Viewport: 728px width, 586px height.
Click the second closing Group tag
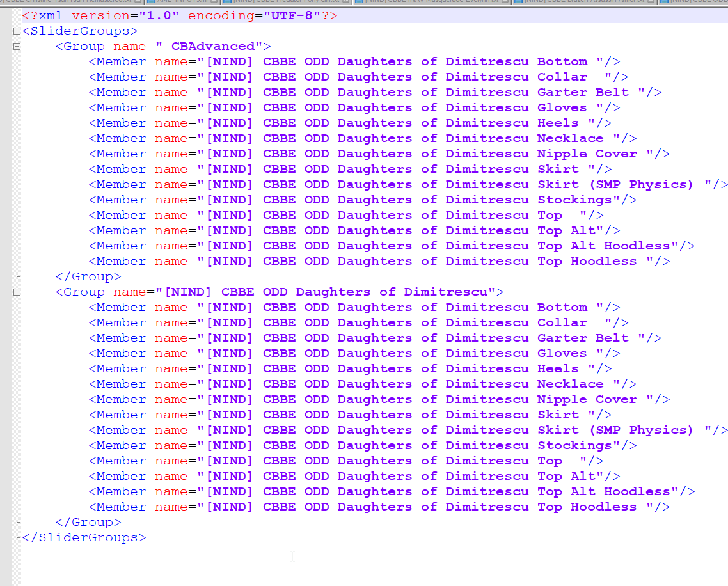pyautogui.click(x=88, y=523)
